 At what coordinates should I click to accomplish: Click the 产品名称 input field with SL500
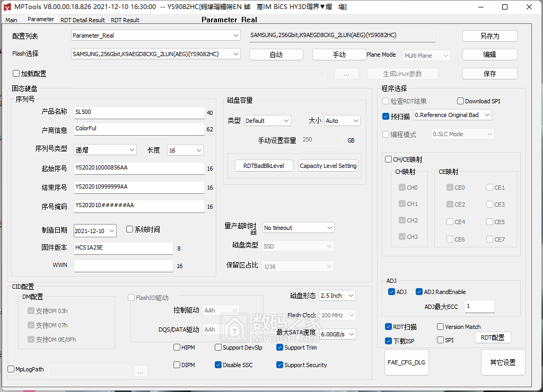139,112
